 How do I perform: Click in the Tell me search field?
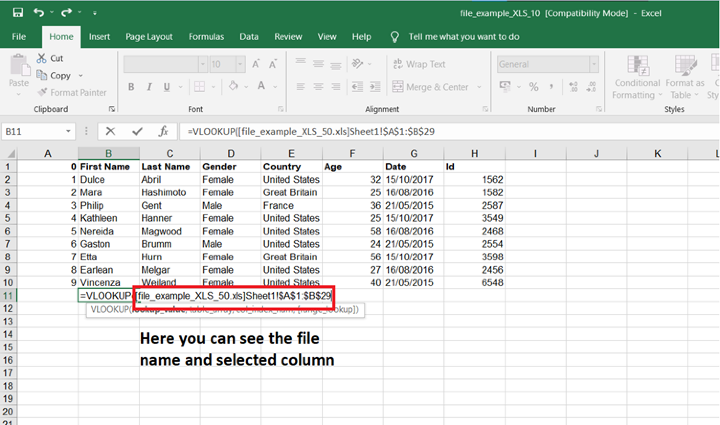(x=463, y=36)
